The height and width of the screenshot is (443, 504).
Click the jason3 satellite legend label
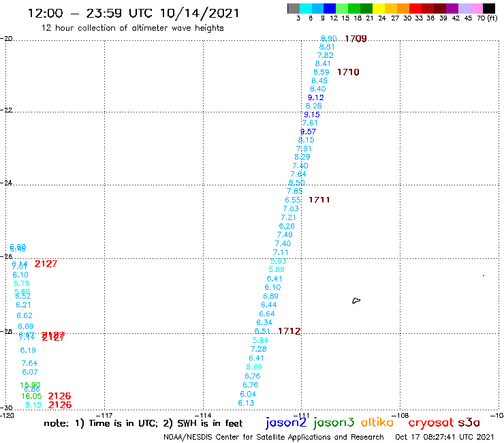[334, 423]
